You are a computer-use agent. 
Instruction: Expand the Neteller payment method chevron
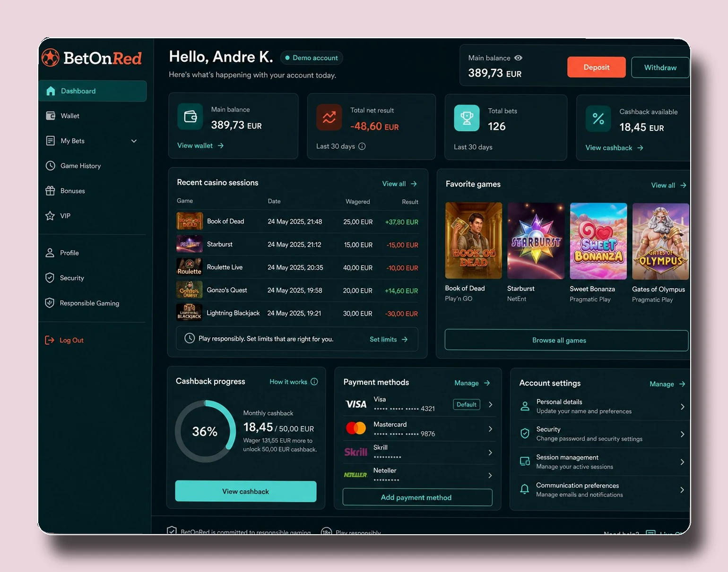coord(490,476)
